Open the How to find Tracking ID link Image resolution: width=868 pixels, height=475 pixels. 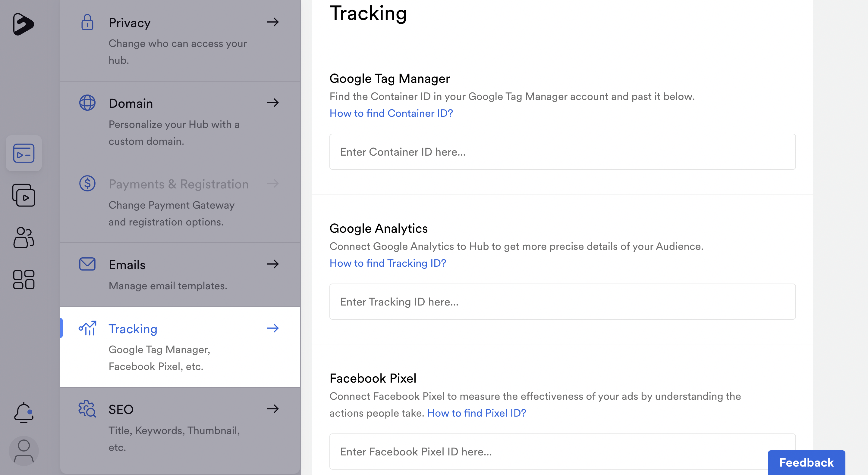(388, 263)
